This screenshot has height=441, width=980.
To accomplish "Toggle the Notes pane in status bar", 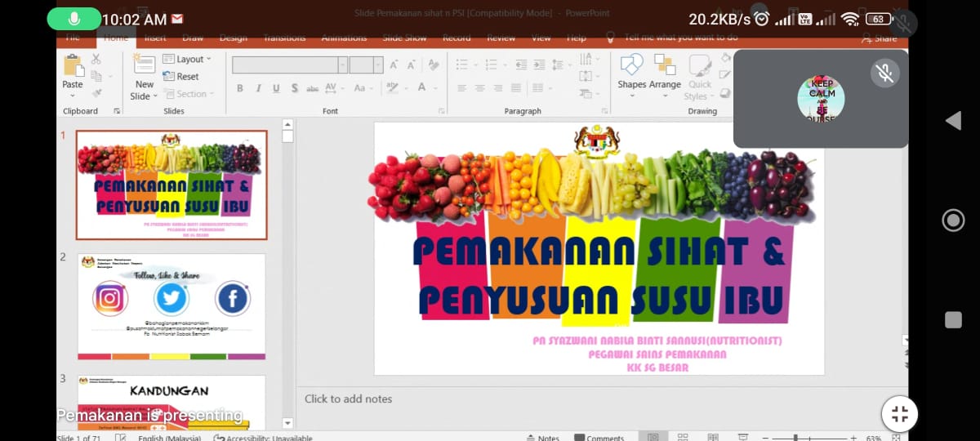I will coord(542,438).
